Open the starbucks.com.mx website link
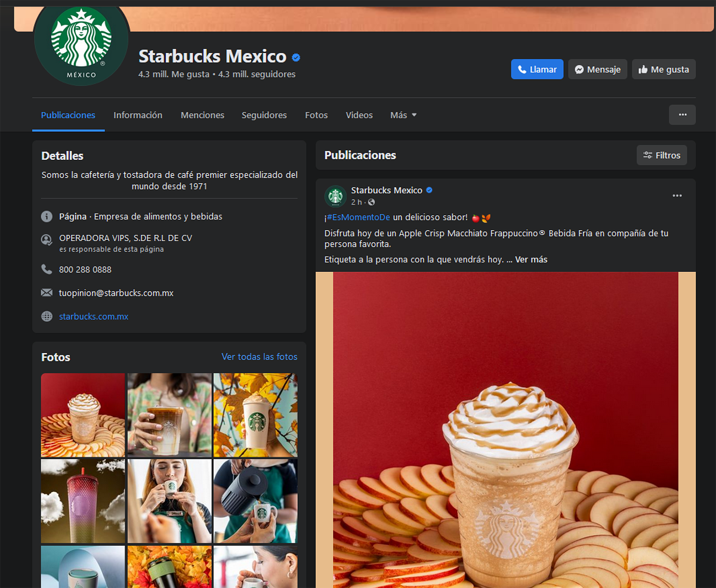 [94, 317]
